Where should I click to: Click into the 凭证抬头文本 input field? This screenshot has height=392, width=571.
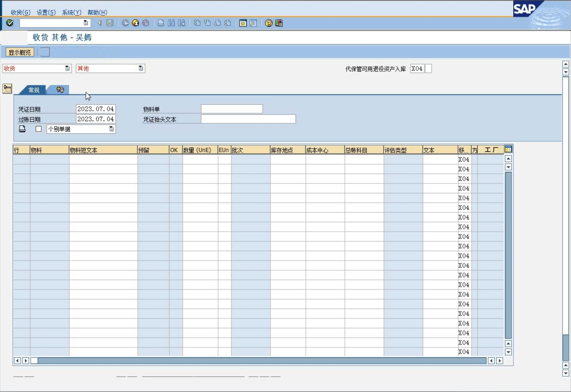[x=248, y=119]
